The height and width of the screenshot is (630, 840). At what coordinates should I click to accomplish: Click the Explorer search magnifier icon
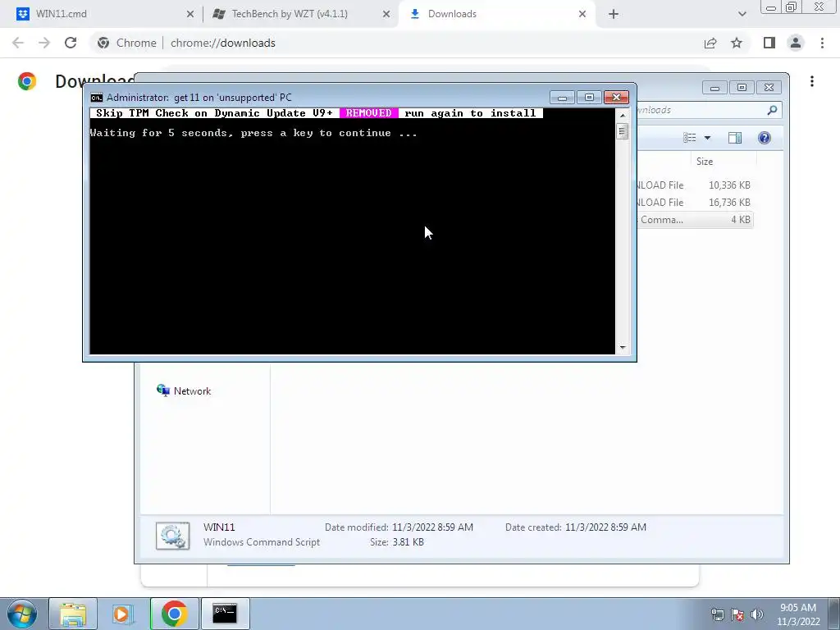click(772, 110)
